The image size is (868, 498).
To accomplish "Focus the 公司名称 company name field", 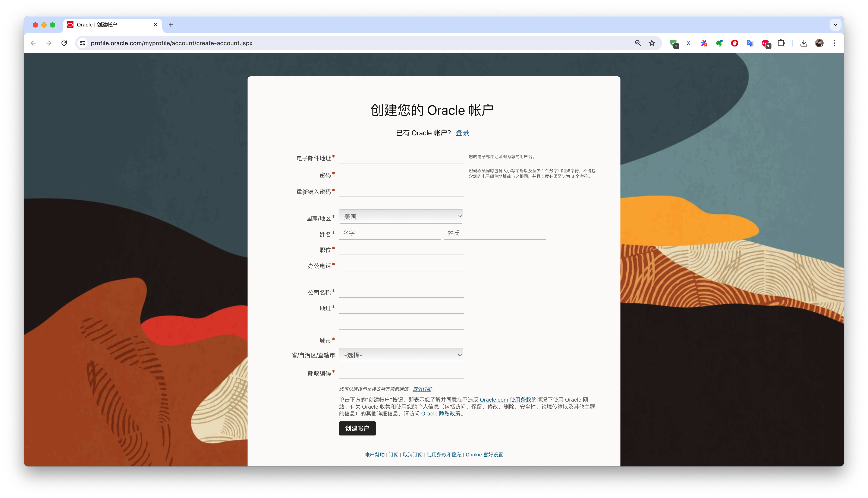I will [x=401, y=292].
